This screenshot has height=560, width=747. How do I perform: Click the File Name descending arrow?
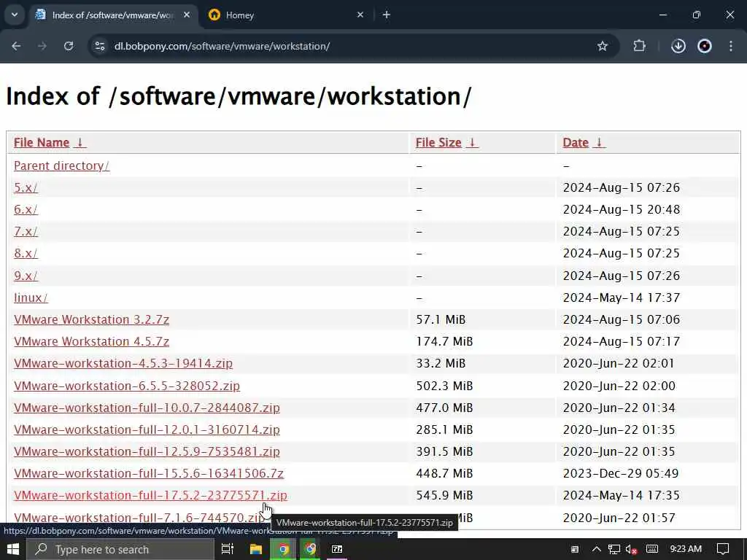coord(80,142)
